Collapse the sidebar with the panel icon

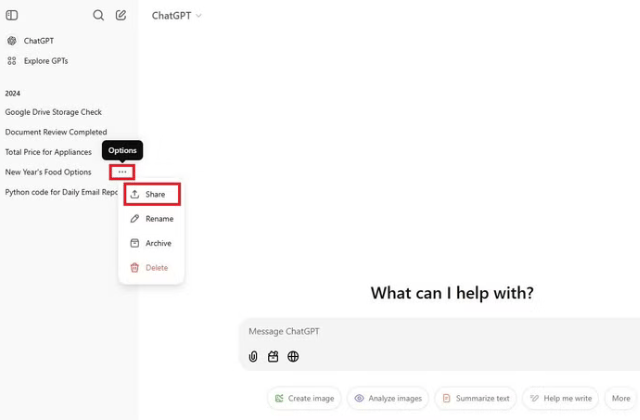[x=12, y=15]
